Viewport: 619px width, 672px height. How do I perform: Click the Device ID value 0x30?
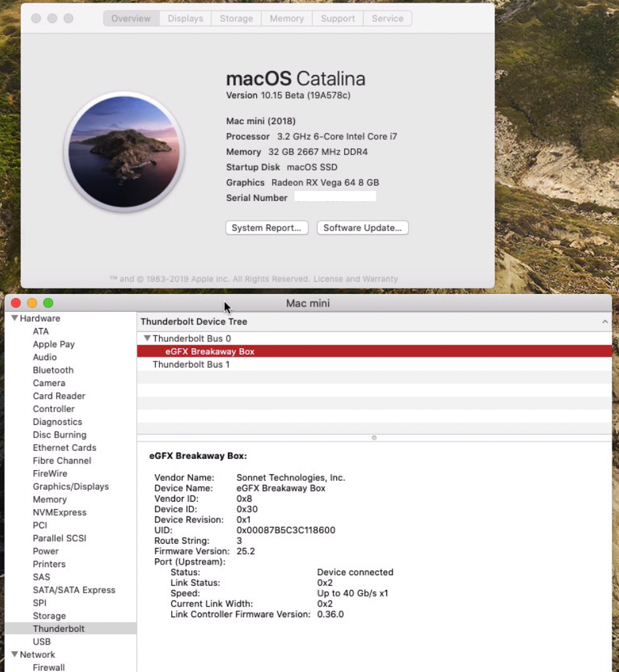(x=247, y=509)
